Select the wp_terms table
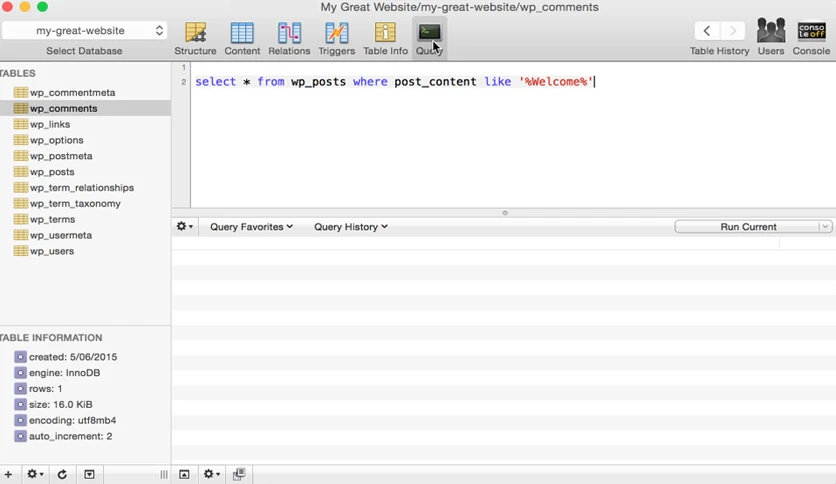Viewport: 836px width, 484px height. click(52, 219)
